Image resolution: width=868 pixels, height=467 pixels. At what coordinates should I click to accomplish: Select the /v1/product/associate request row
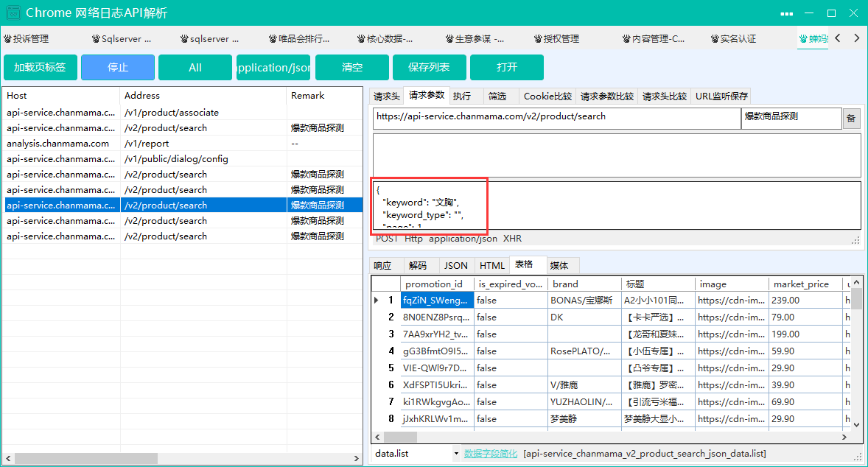coord(183,112)
